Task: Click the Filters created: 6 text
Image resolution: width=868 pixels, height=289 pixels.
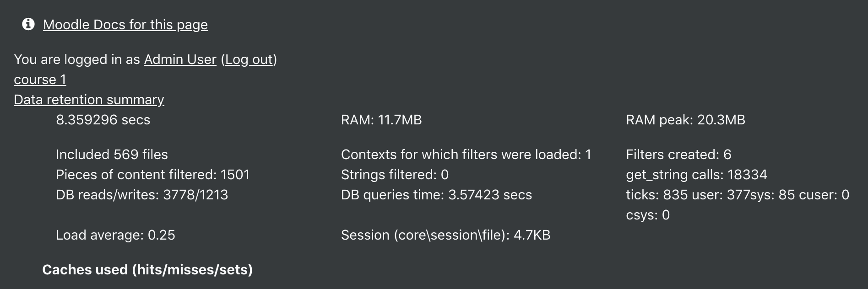Action: pos(678,155)
